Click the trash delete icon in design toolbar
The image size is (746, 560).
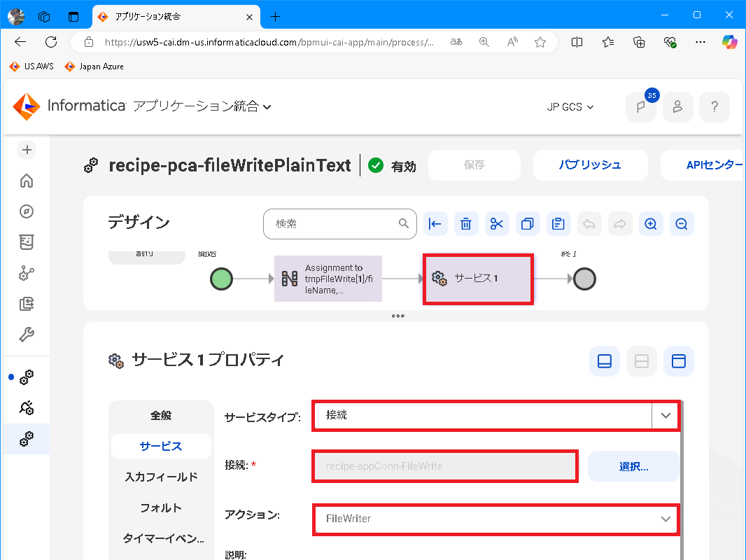click(466, 223)
